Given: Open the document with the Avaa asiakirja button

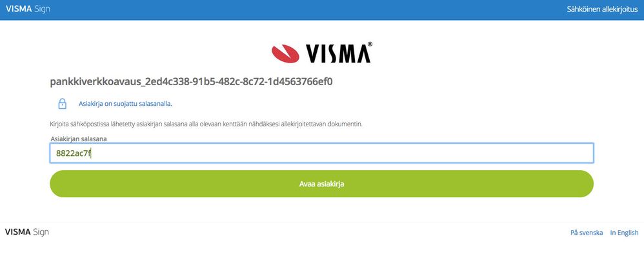Looking at the screenshot, I should tap(321, 184).
